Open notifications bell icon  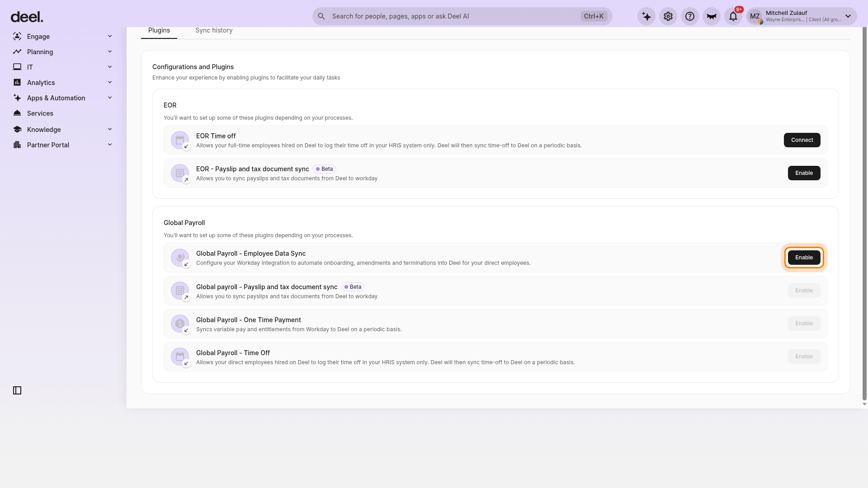733,16
